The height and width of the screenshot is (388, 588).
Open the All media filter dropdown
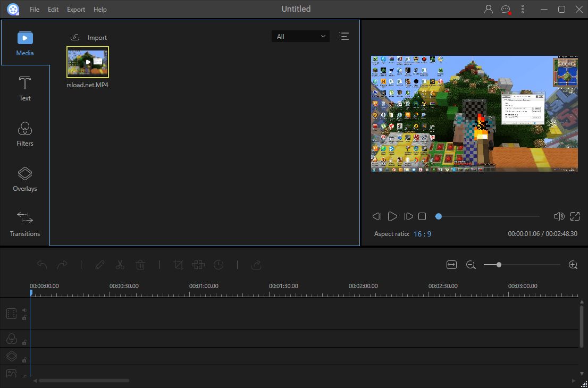[x=300, y=36]
